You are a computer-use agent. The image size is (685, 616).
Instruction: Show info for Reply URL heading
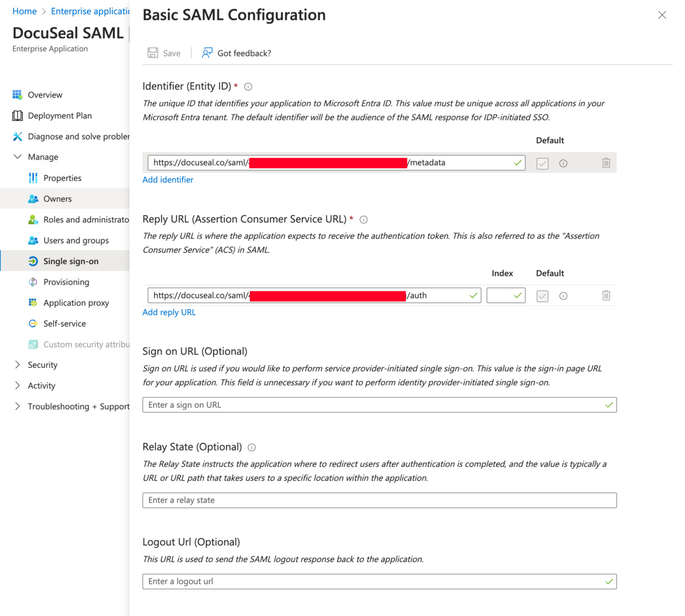tap(364, 220)
